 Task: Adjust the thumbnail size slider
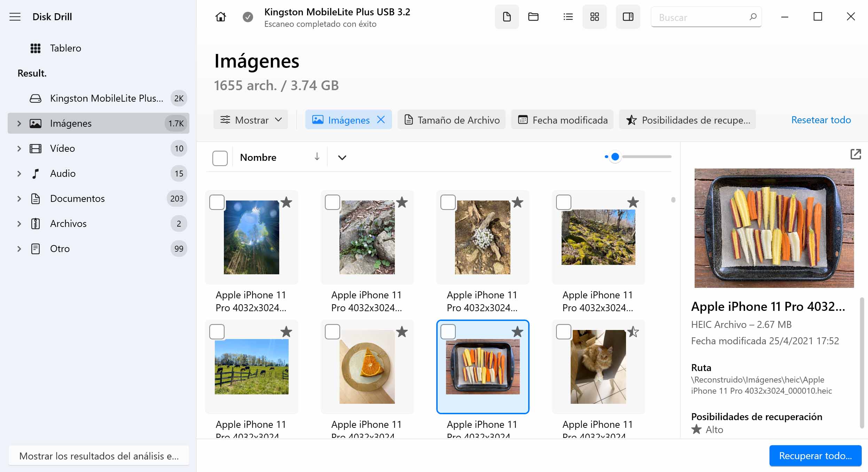pos(615,157)
